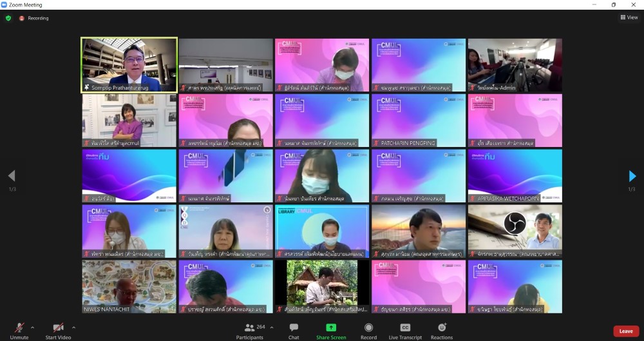The width and height of the screenshot is (644, 341).
Task: Open the Participants list
Action: (250, 331)
